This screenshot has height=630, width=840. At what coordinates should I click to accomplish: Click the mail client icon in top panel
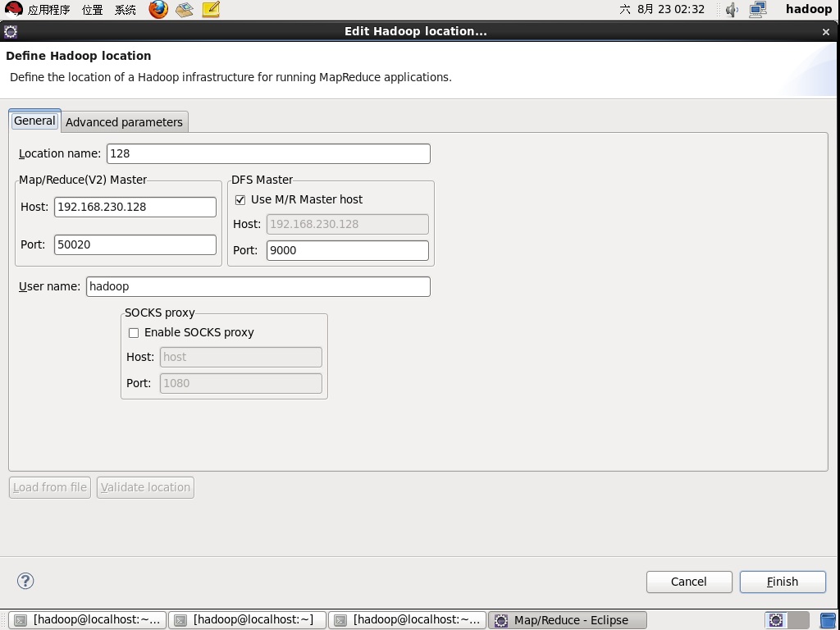[185, 10]
